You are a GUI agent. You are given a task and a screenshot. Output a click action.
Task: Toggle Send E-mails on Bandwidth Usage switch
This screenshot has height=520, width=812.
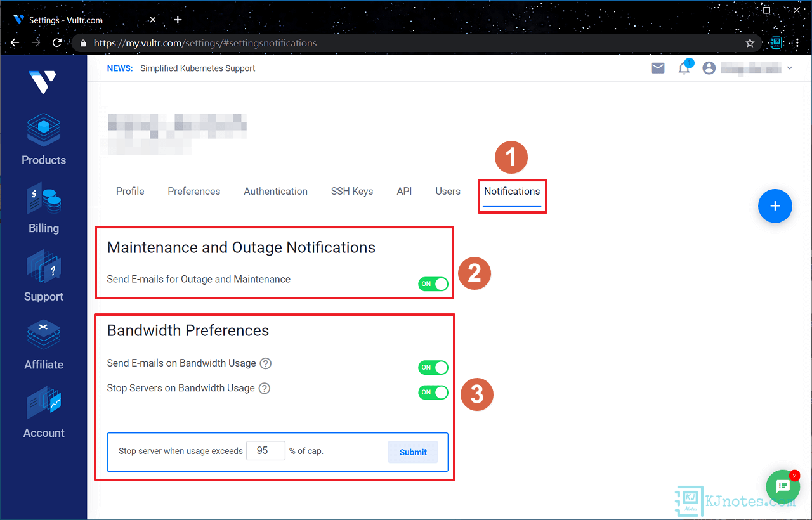pos(433,367)
